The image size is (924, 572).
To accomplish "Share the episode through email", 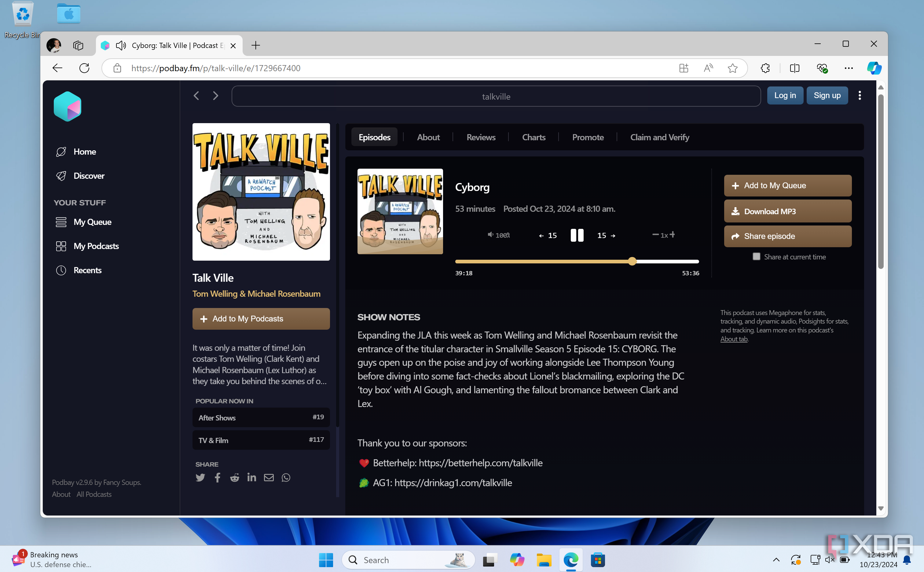I will point(269,477).
